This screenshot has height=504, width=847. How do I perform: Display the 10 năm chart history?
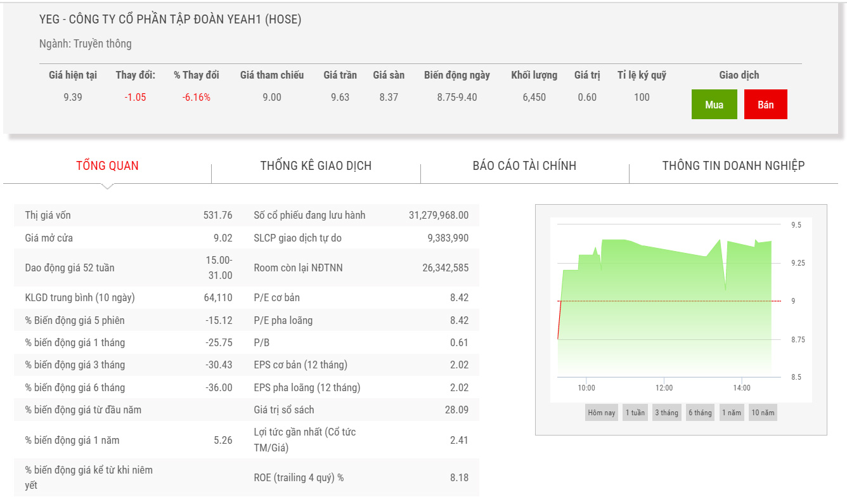761,413
